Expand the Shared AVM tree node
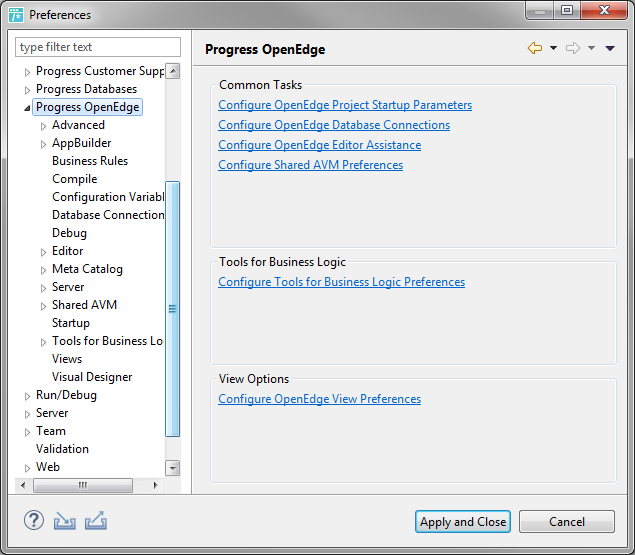This screenshot has height=555, width=635. click(x=43, y=306)
